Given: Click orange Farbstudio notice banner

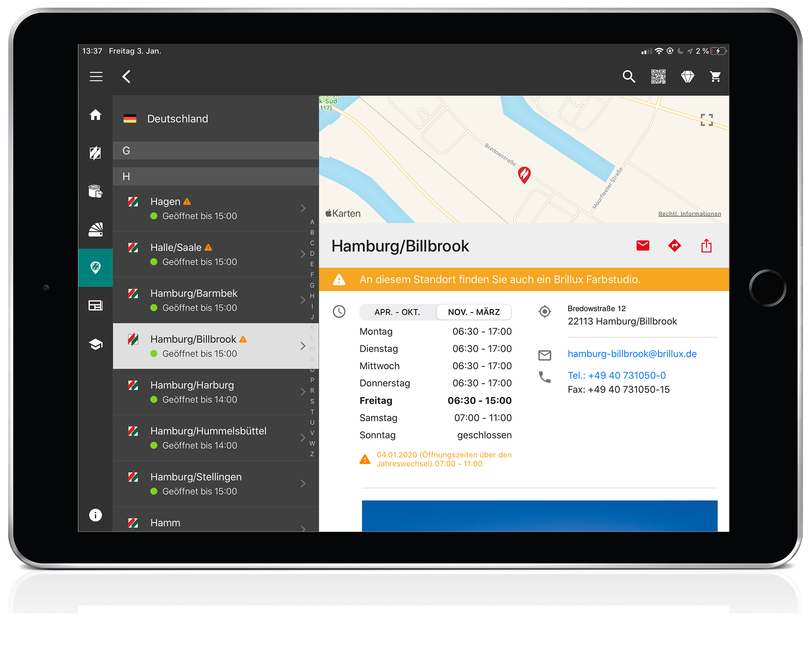Looking at the screenshot, I should (x=524, y=279).
